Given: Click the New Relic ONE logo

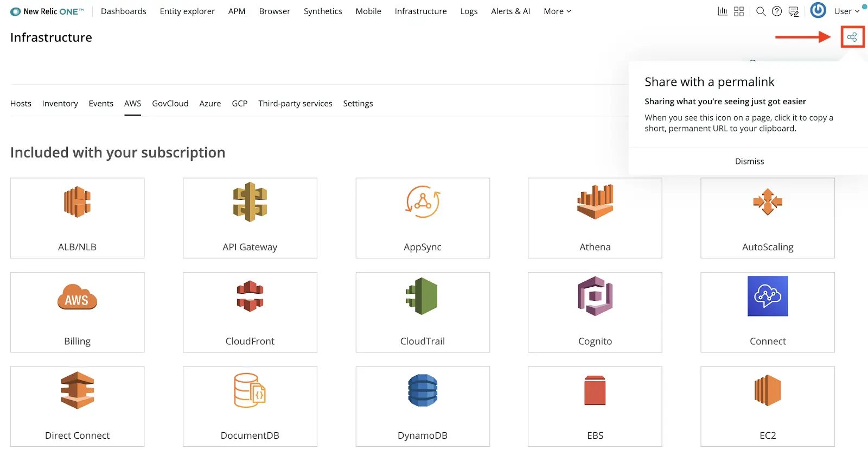Looking at the screenshot, I should coord(47,11).
